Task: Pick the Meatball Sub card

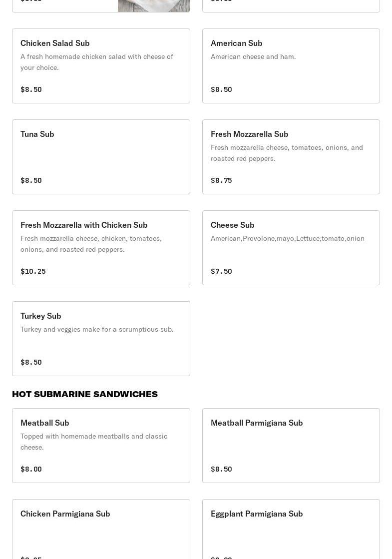Action: point(101,446)
